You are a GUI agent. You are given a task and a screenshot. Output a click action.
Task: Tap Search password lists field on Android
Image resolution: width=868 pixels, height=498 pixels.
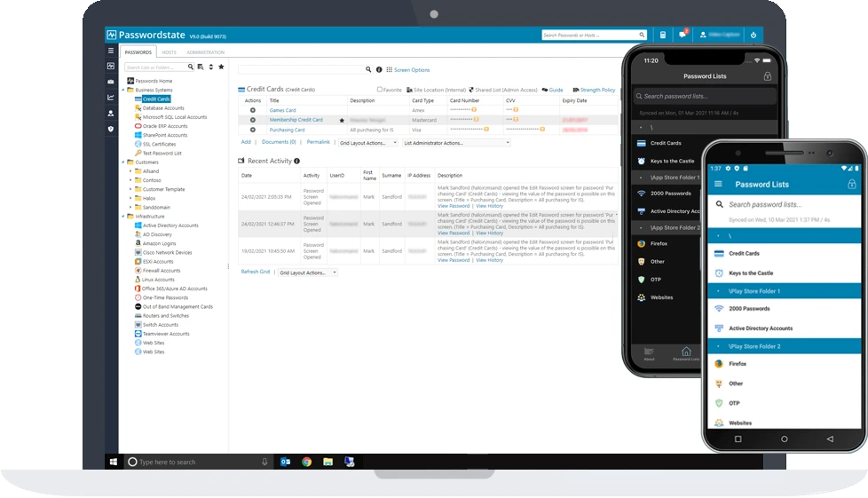(785, 204)
